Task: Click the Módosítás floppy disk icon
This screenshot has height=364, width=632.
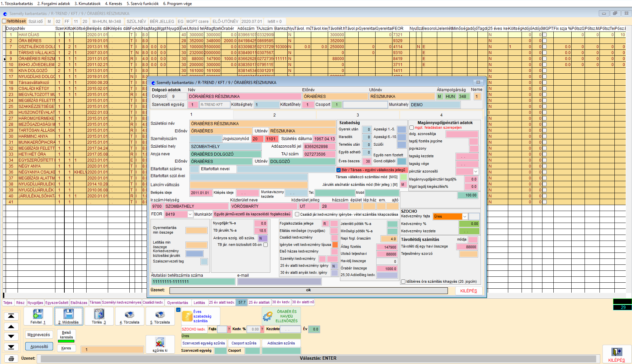Action: click(x=69, y=314)
